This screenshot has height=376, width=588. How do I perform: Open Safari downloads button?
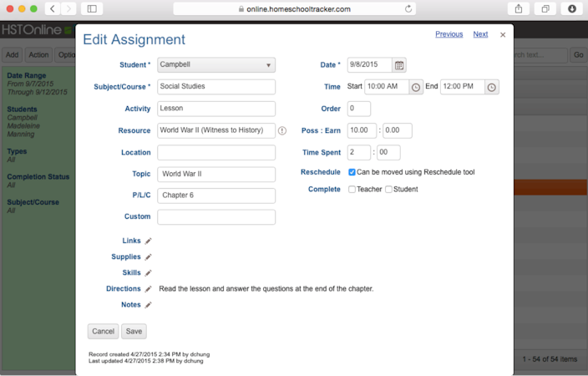(x=572, y=8)
